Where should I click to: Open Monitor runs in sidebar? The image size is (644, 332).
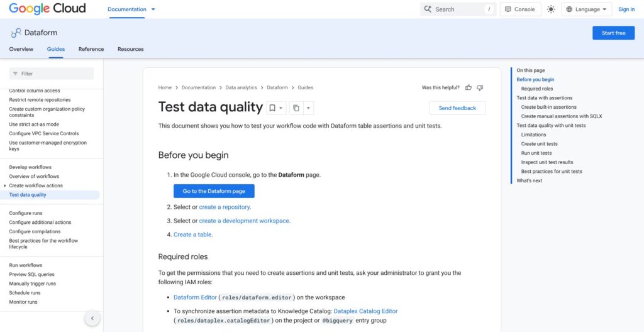click(x=23, y=302)
